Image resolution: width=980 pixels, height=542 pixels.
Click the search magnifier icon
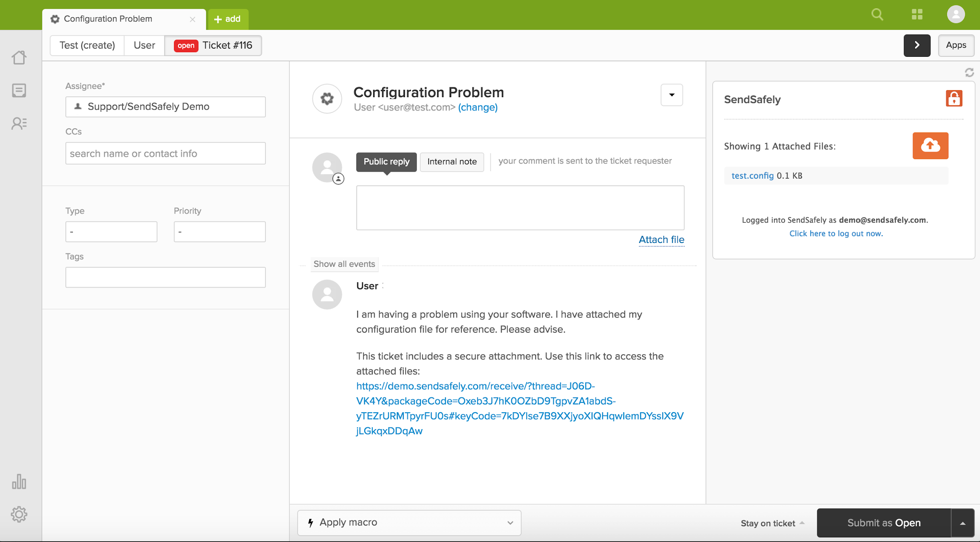[x=877, y=15]
